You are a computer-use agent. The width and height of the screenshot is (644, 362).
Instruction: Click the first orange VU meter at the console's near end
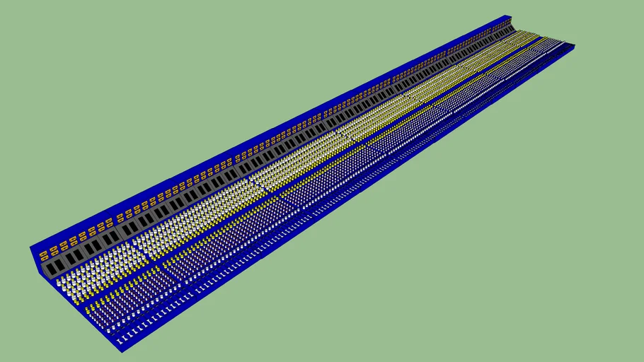pyautogui.click(x=44, y=254)
